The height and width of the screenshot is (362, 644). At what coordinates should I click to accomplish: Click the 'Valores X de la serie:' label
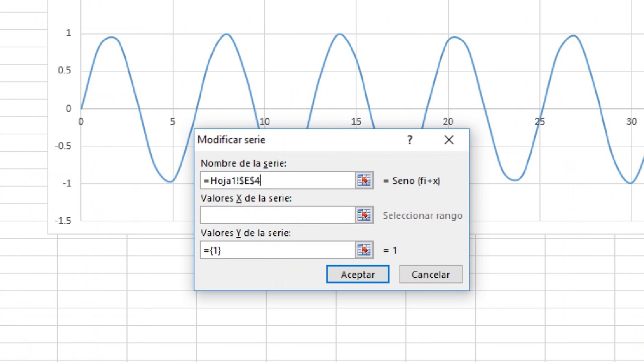[246, 198]
